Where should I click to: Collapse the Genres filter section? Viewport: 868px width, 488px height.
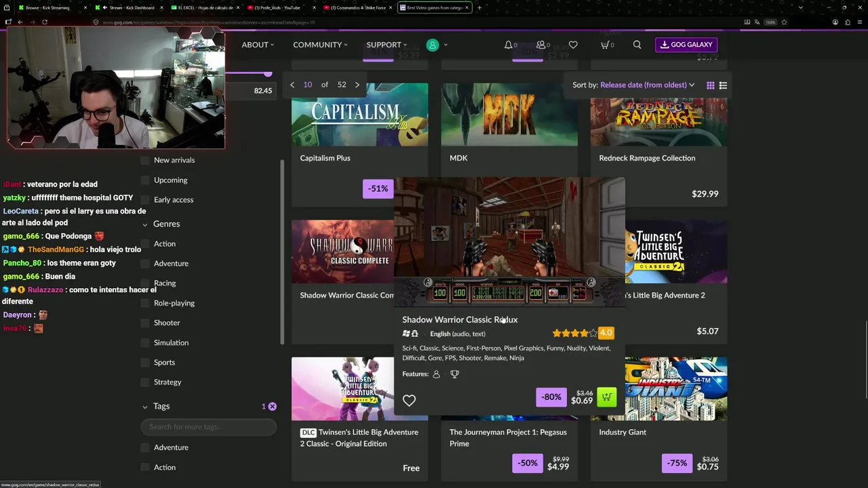[144, 224]
